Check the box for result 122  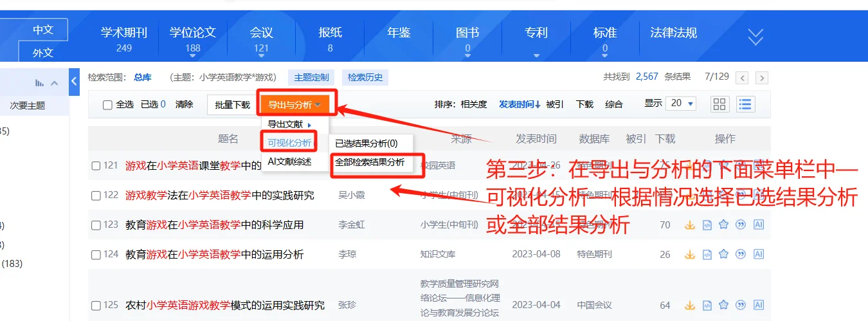click(x=96, y=196)
